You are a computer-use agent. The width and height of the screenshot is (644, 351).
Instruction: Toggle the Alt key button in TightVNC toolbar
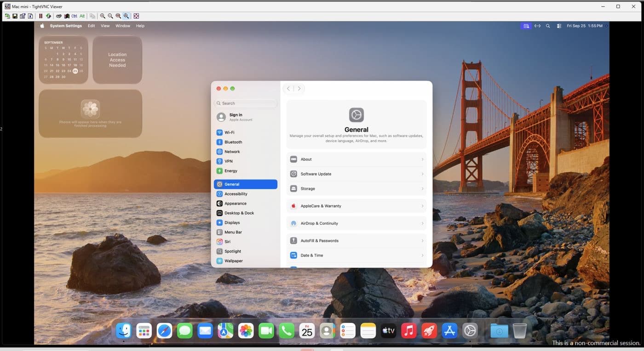point(82,16)
